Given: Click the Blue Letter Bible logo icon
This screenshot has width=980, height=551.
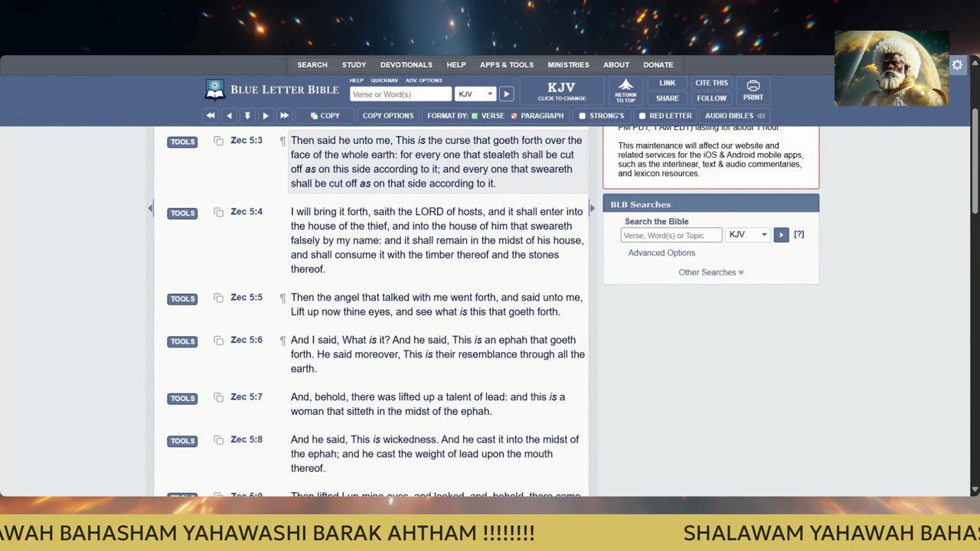Looking at the screenshot, I should pos(215,90).
